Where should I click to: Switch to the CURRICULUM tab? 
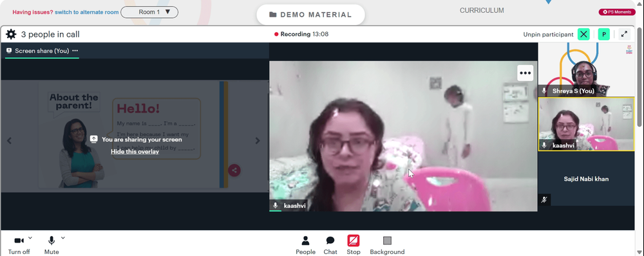pyautogui.click(x=482, y=11)
